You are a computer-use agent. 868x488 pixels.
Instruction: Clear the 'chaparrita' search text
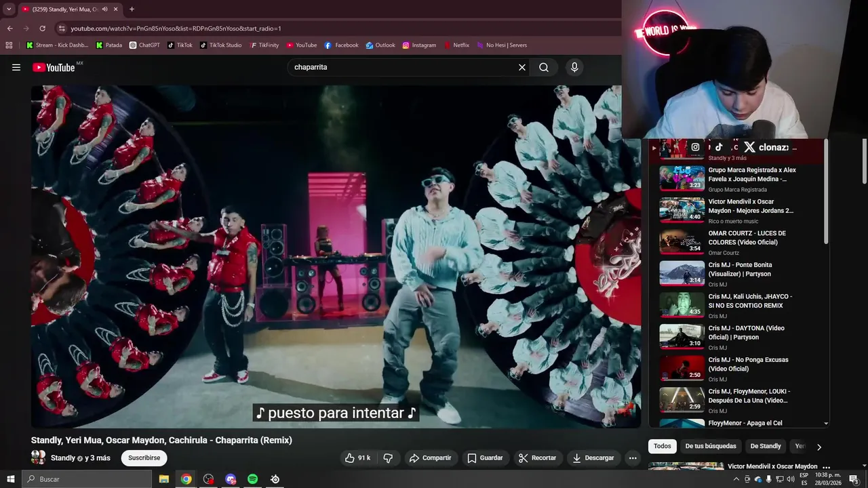[522, 67]
